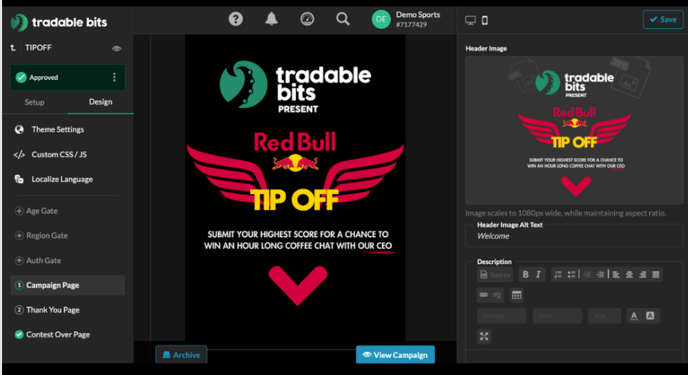Click the Header Image thumbnail
Viewport: 688px width, 375px height.
[574, 131]
